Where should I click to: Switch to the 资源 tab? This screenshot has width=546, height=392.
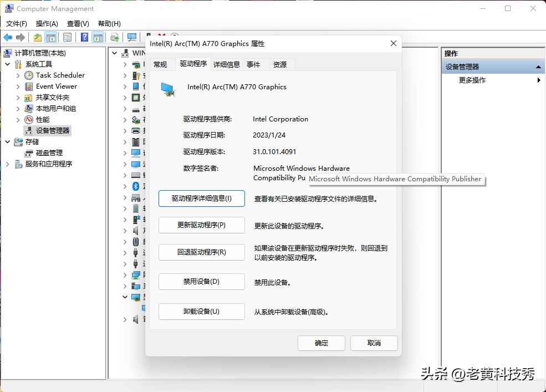281,64
